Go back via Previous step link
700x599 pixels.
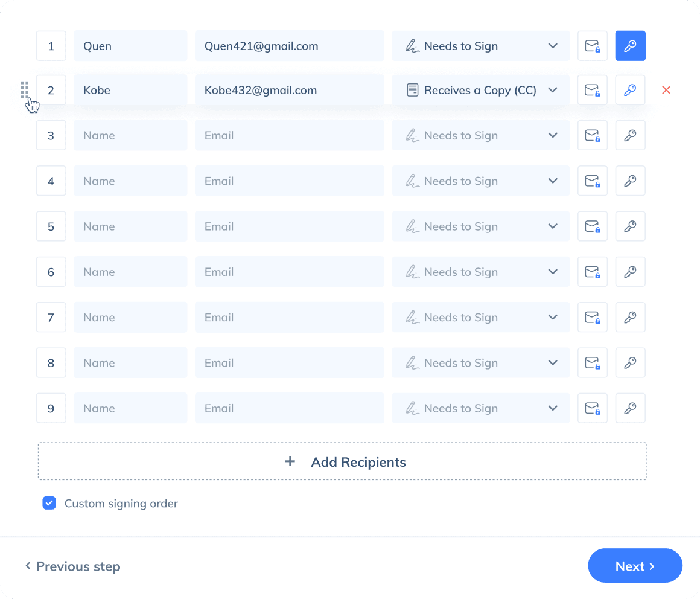pos(72,566)
